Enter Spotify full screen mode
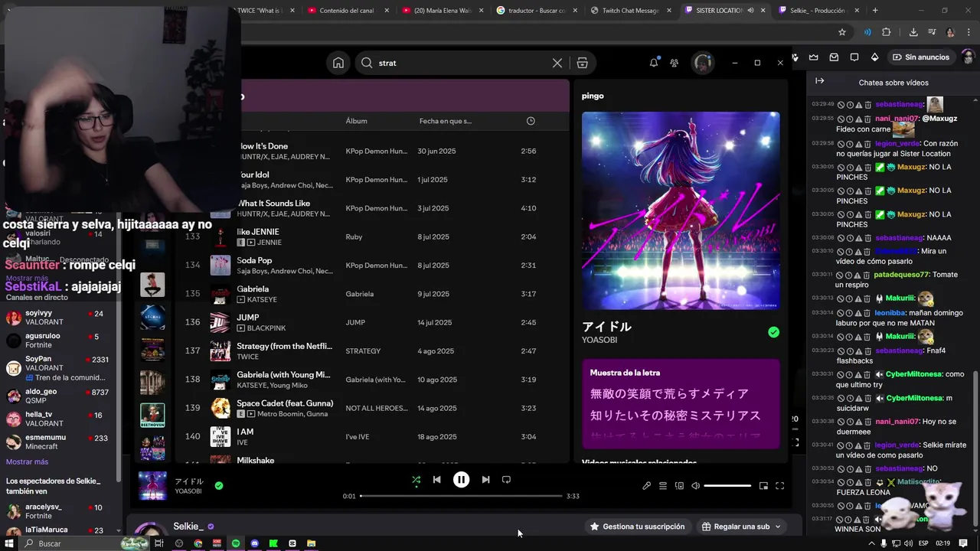Image resolution: width=980 pixels, height=551 pixels. 779,486
